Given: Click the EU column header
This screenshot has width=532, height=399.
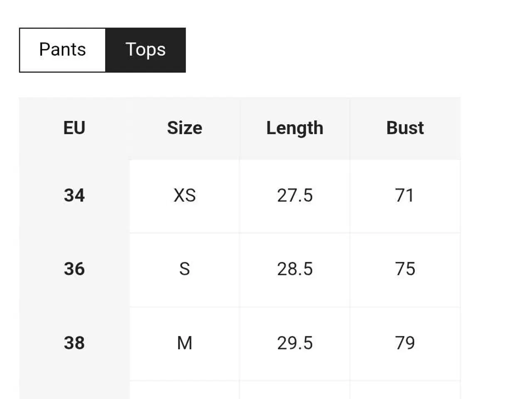Looking at the screenshot, I should pyautogui.click(x=74, y=128).
